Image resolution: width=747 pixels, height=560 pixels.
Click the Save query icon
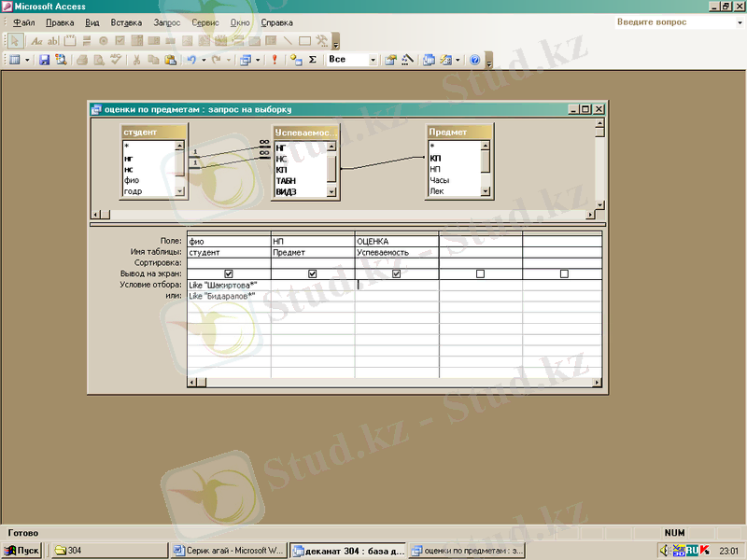[x=44, y=60]
